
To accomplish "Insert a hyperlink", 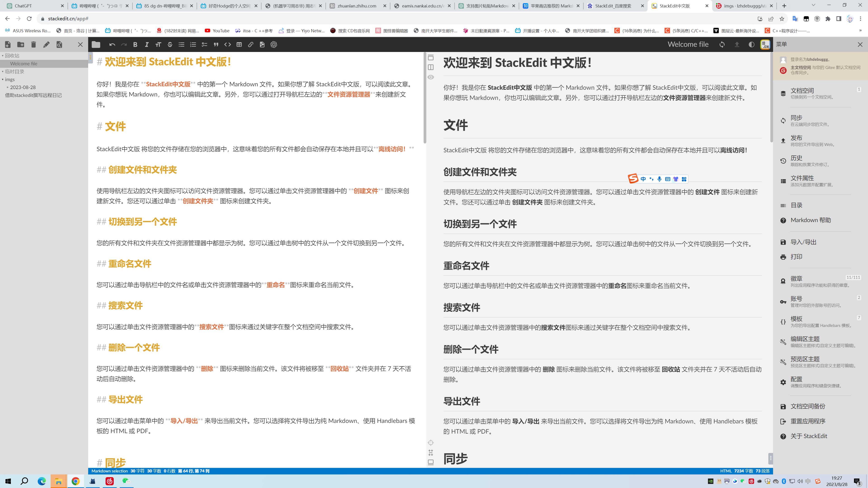I will tap(250, 45).
